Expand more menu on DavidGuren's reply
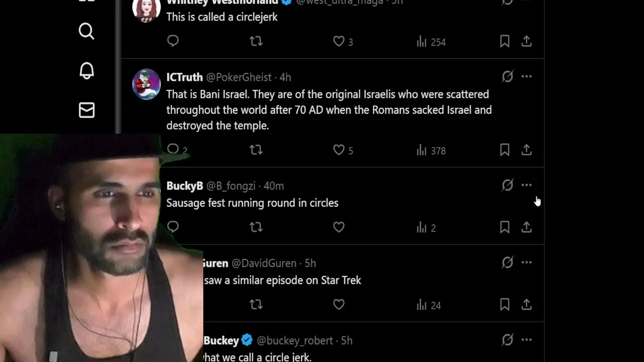Image resolution: width=644 pixels, height=362 pixels. click(x=526, y=262)
